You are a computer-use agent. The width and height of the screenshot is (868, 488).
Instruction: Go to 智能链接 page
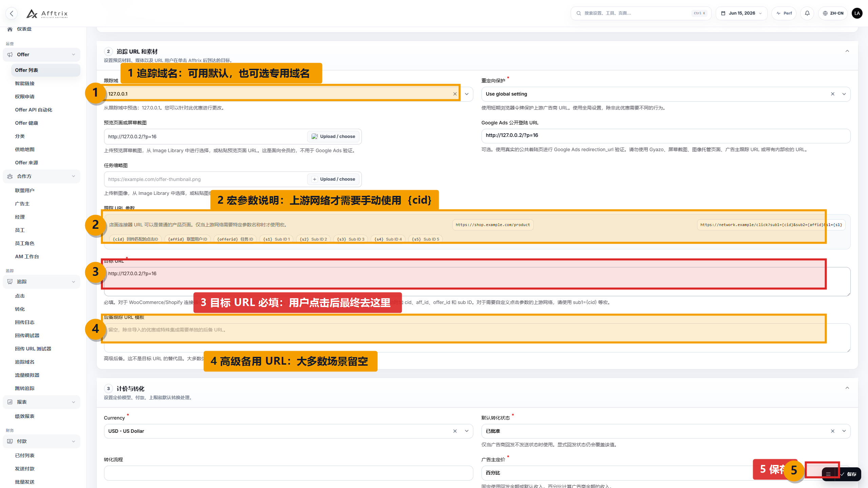[25, 83]
